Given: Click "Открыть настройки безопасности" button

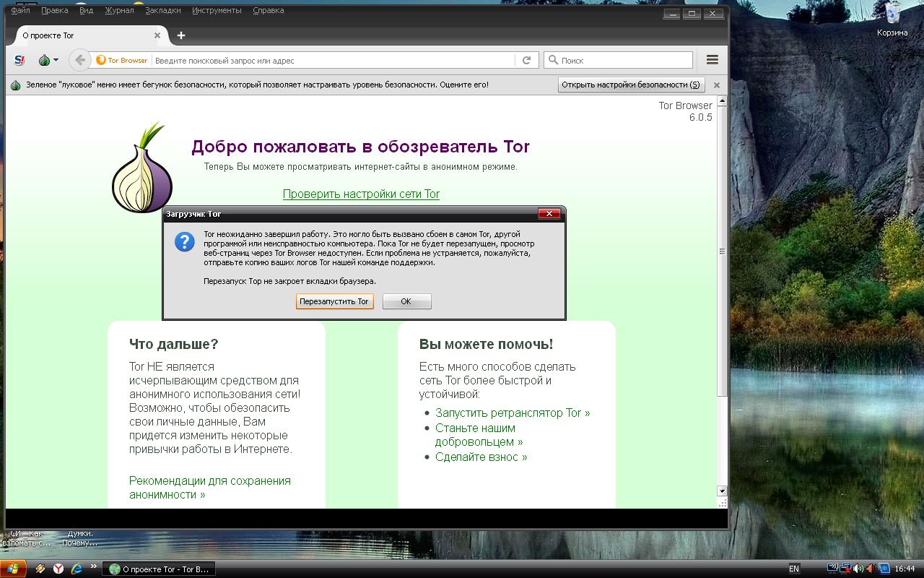Looking at the screenshot, I should point(631,85).
